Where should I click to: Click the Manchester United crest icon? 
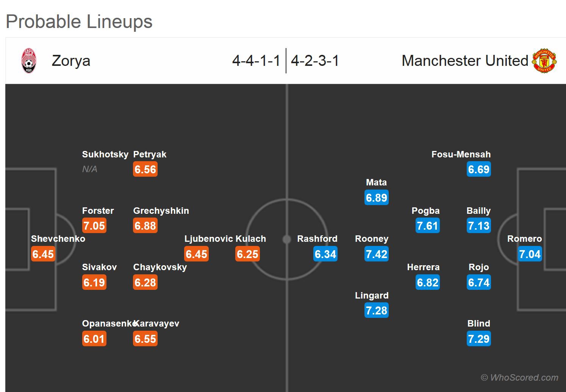[x=544, y=61]
